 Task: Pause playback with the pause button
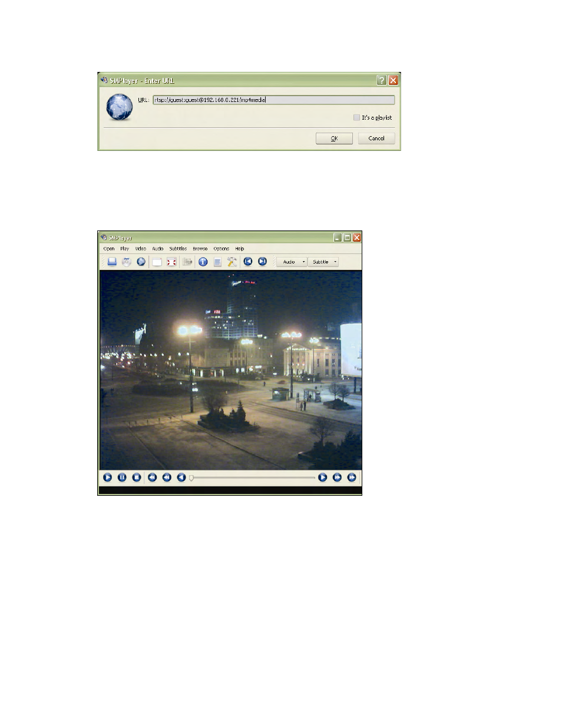click(x=122, y=477)
